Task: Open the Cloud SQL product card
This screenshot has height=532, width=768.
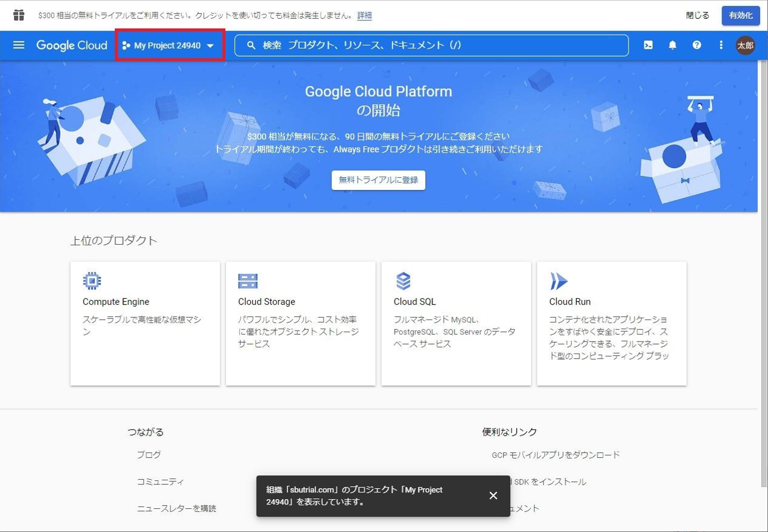Action: (x=456, y=323)
